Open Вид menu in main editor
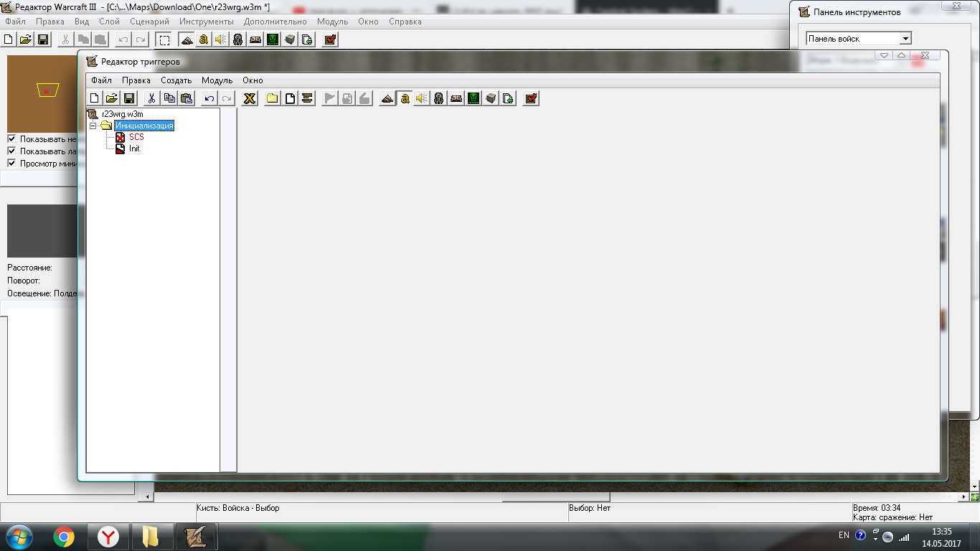 point(82,22)
